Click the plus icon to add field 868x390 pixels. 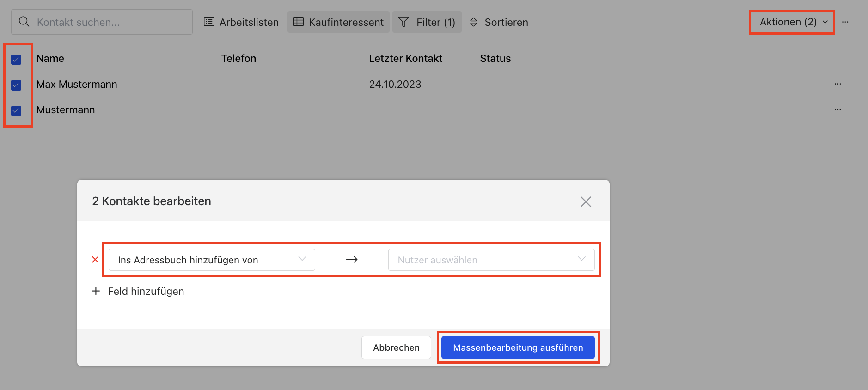(96, 291)
